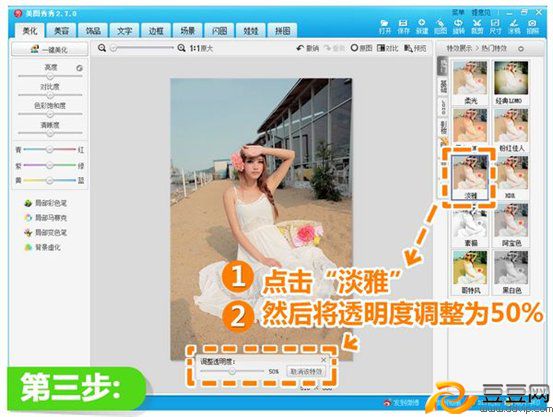Open the 边框 frames tab
Viewport: 553px width, 417px height.
[x=156, y=31]
